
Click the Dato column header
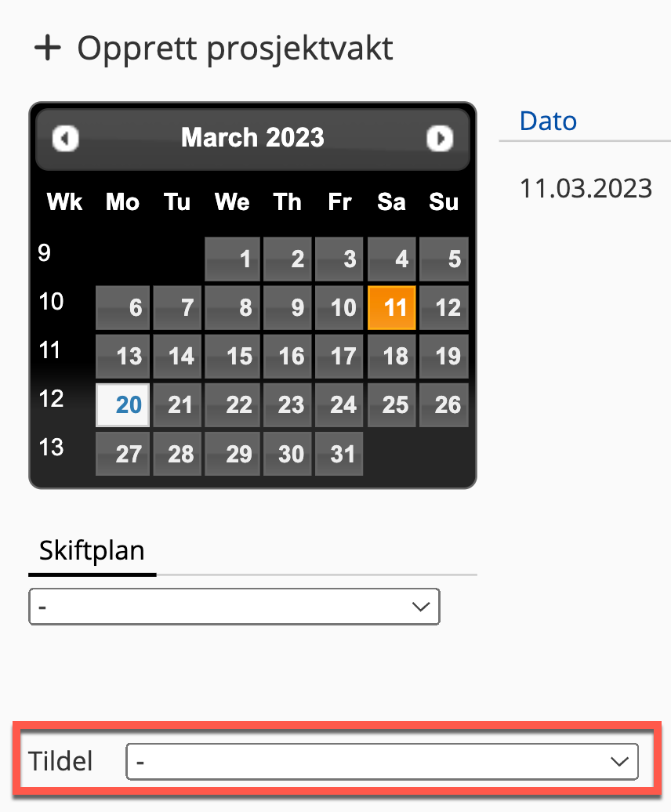[x=548, y=121]
